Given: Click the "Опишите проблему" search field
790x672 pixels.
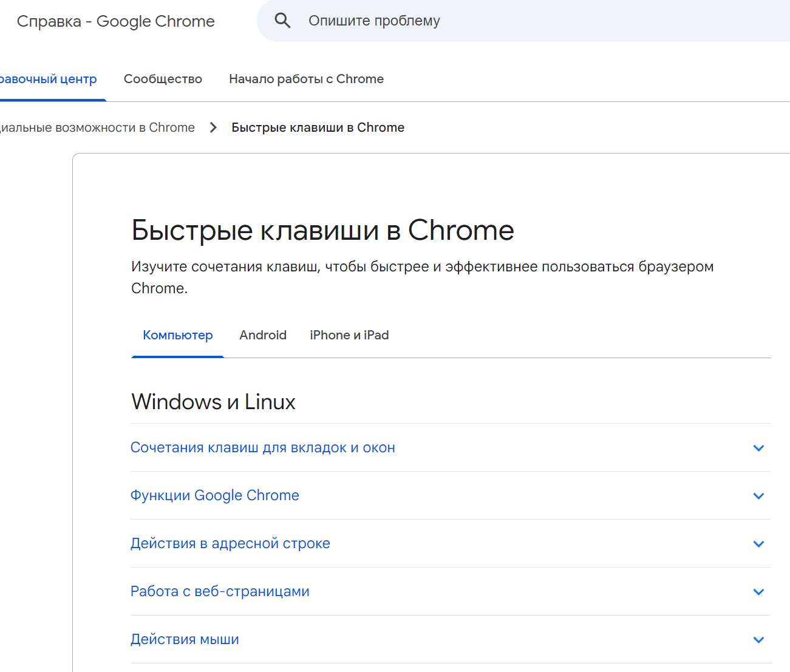Looking at the screenshot, I should tap(486, 21).
